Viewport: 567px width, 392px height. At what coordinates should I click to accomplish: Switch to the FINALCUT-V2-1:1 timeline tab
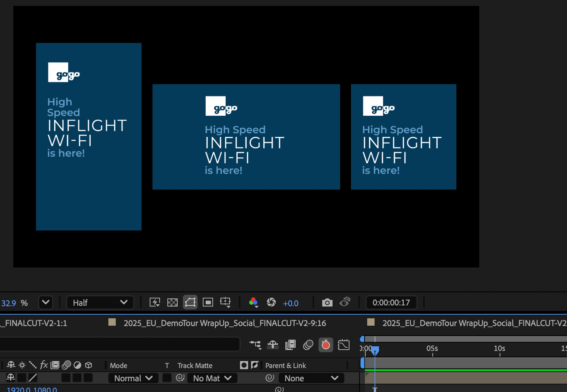(34, 323)
